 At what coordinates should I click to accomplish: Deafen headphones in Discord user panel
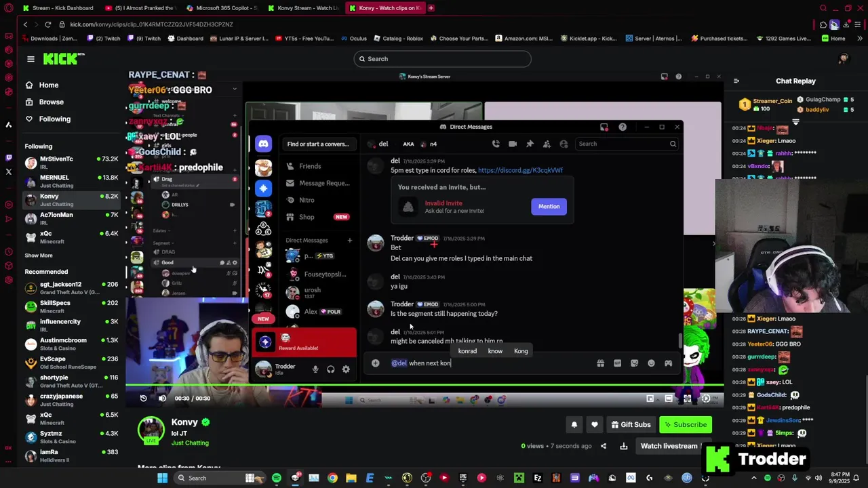click(330, 369)
